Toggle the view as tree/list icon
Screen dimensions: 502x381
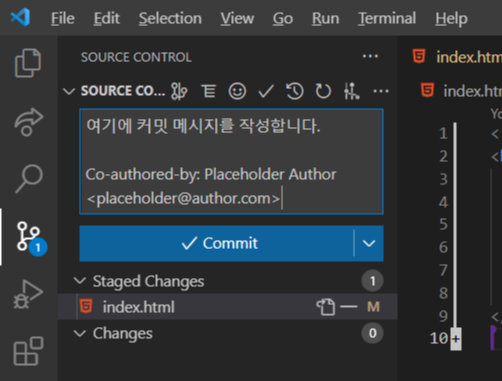209,91
